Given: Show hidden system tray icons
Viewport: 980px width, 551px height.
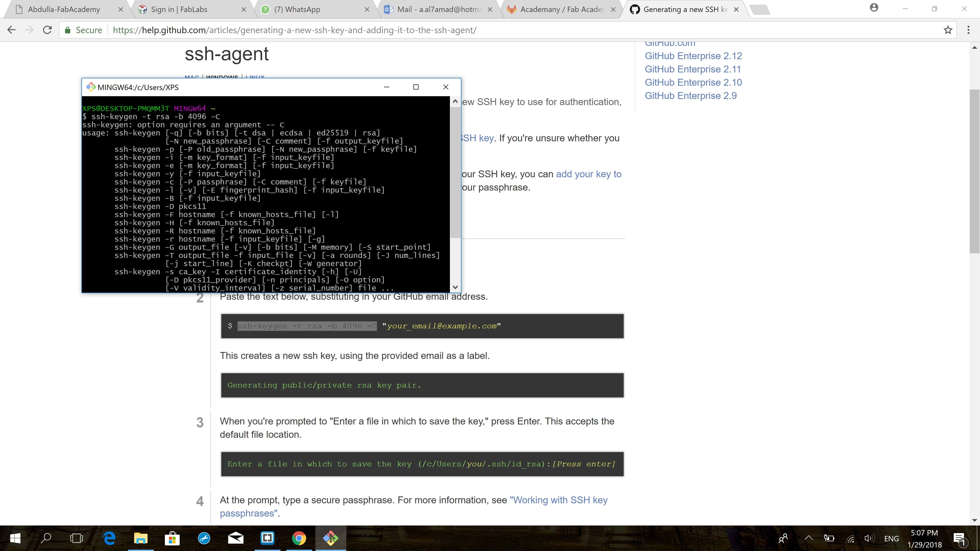Looking at the screenshot, I should (808, 538).
